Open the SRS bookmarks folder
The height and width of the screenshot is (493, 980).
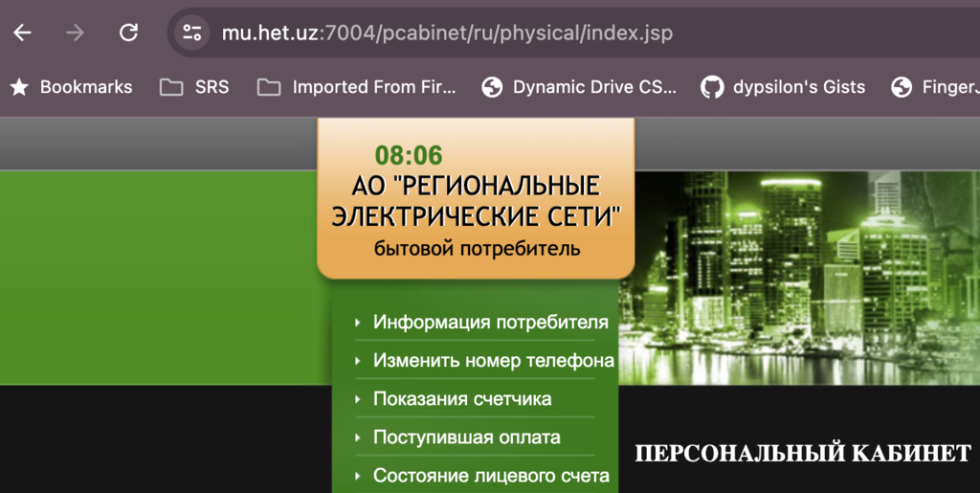click(x=195, y=87)
